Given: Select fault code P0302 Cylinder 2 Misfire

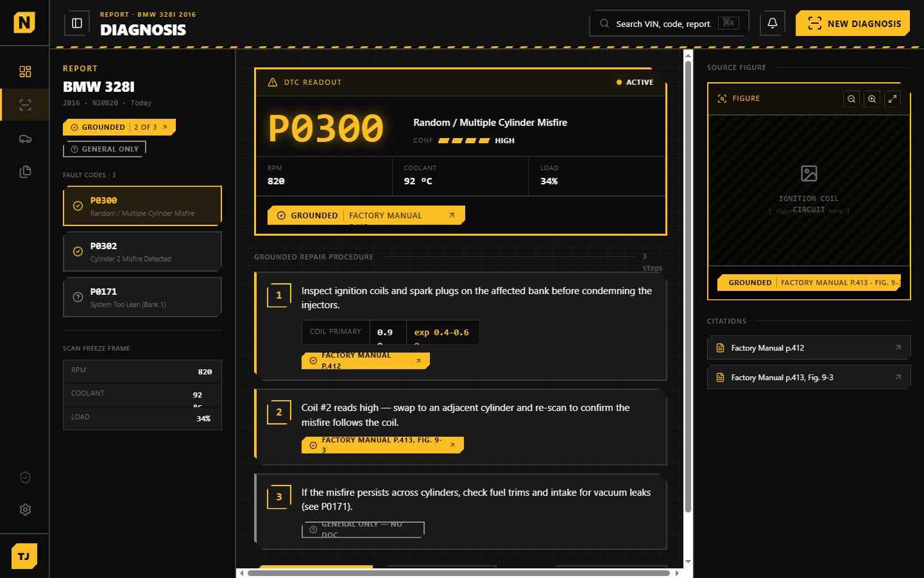Looking at the screenshot, I should (x=142, y=252).
